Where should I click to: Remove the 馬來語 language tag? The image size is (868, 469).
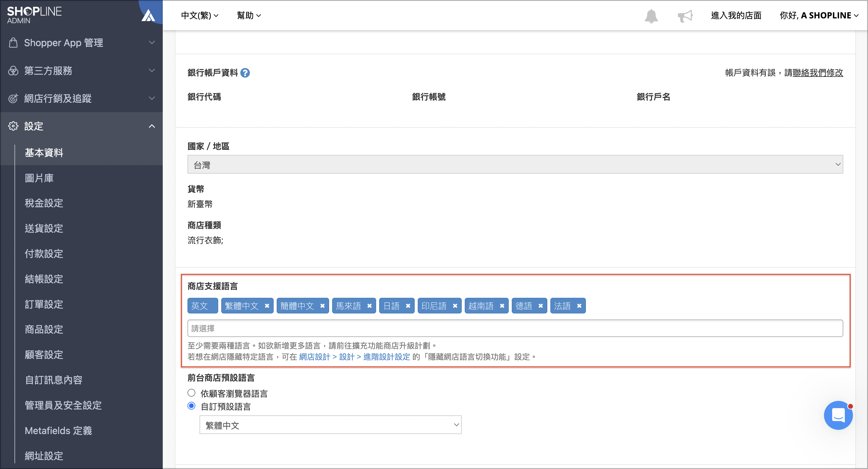pos(369,306)
